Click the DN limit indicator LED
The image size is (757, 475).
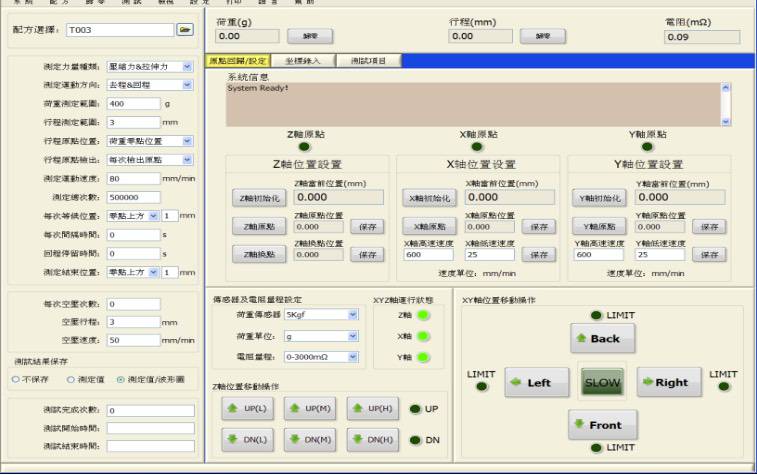click(x=415, y=440)
